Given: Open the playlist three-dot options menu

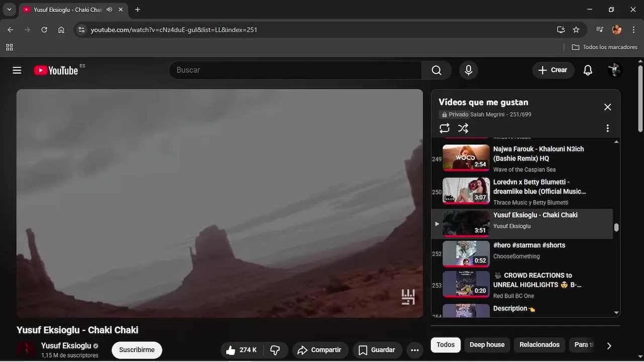Looking at the screenshot, I should (607, 128).
